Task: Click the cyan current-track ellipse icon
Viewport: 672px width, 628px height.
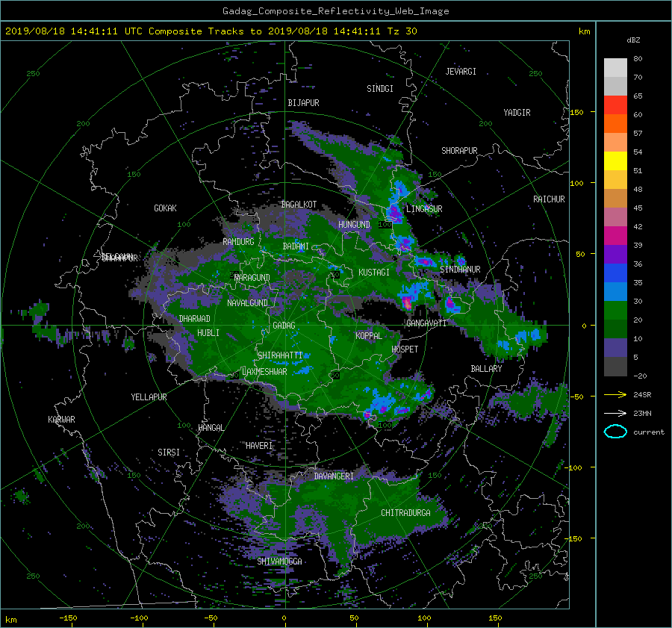Action: click(x=615, y=432)
